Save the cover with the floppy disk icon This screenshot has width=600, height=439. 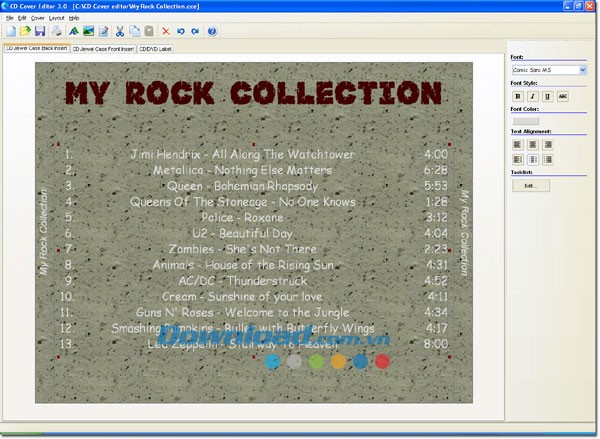click(x=40, y=31)
